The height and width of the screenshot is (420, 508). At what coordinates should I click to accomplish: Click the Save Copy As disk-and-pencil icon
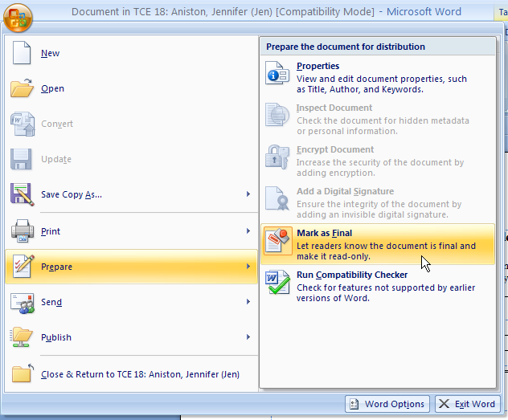coord(23,194)
